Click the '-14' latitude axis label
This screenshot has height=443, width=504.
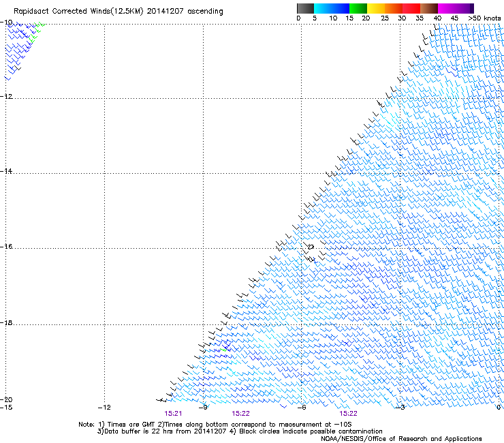[x=6, y=171]
